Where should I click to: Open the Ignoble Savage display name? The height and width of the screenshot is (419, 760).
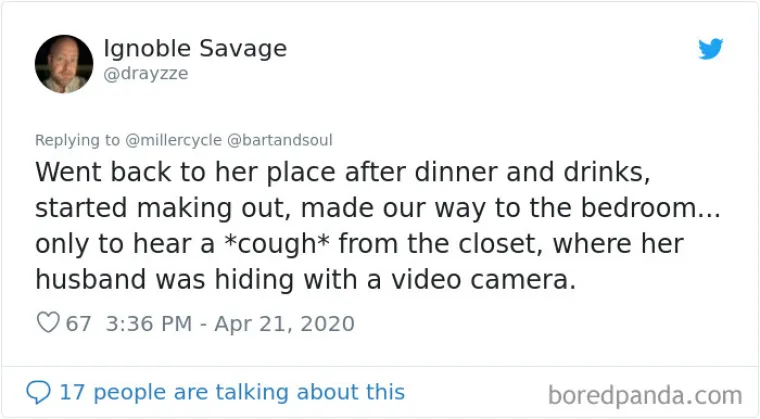click(x=195, y=48)
